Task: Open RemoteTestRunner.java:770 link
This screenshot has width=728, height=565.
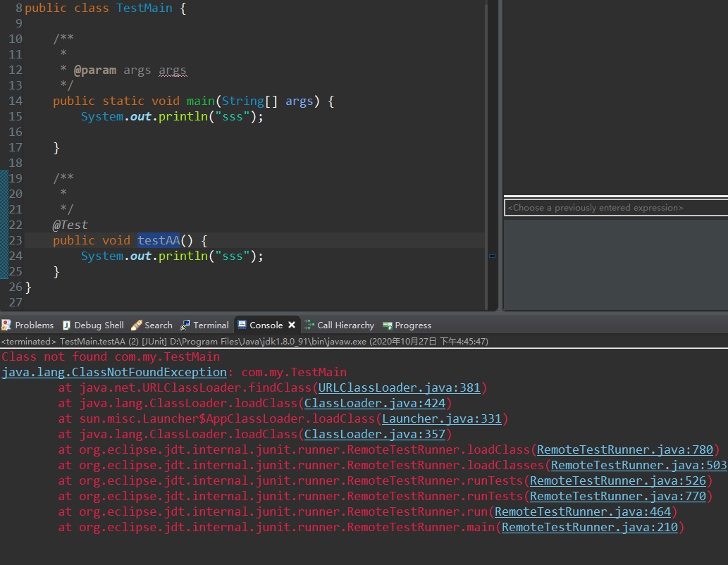Action: click(x=617, y=496)
